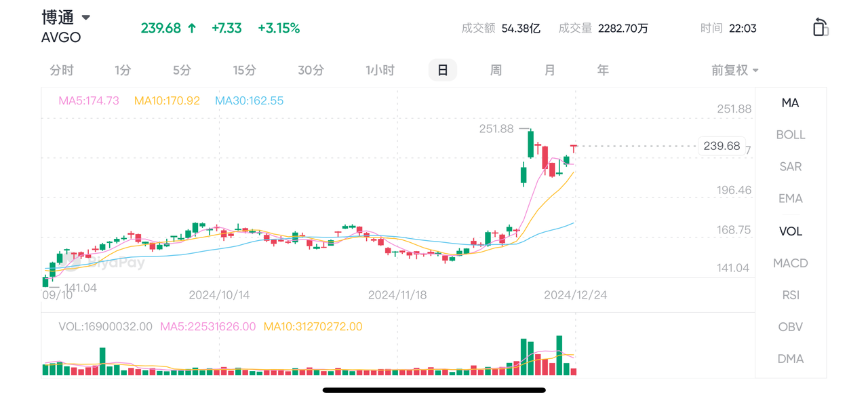
Task: Expand the 博通 stock name dropdown
Action: pos(86,18)
